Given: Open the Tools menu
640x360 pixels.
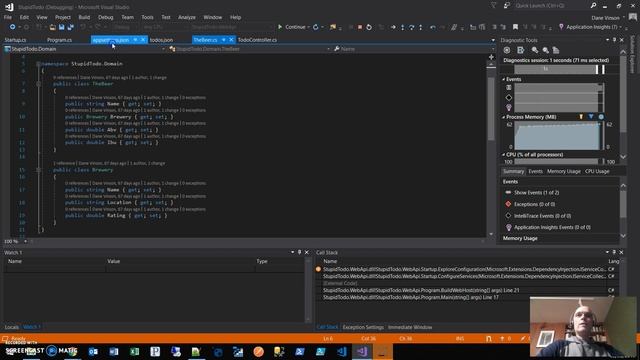Looking at the screenshot, I should pos(147,17).
